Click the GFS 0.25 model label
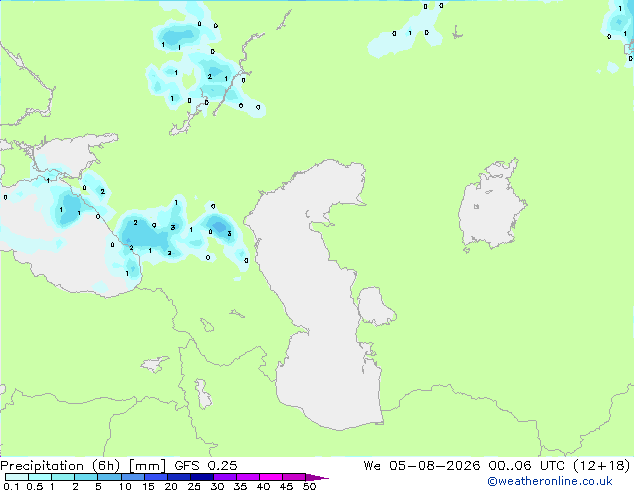Viewport: 634px width, 490px height. click(x=206, y=466)
